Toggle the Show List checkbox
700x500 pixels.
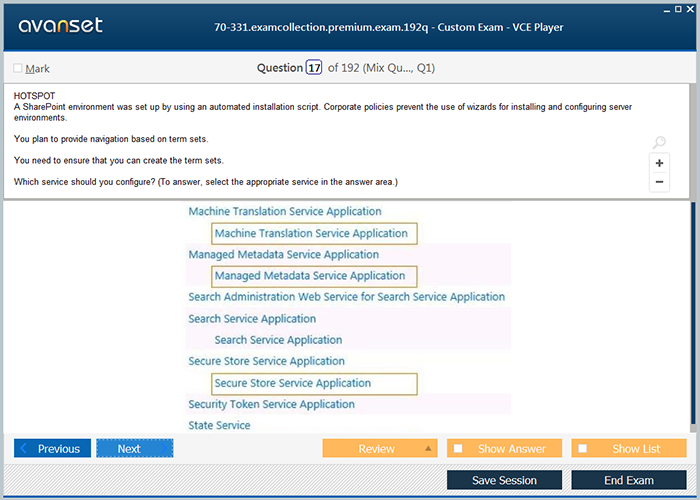click(583, 449)
